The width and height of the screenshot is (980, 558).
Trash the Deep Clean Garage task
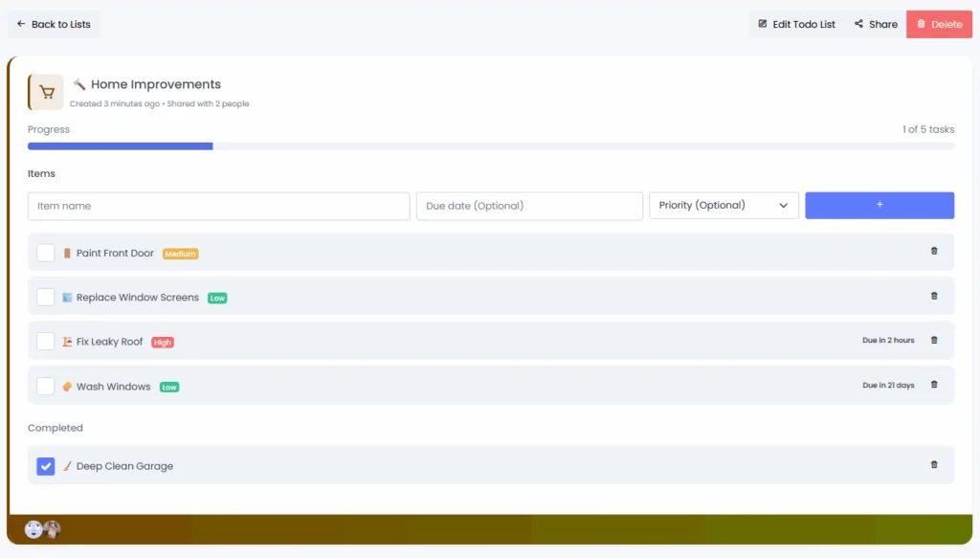tap(934, 465)
